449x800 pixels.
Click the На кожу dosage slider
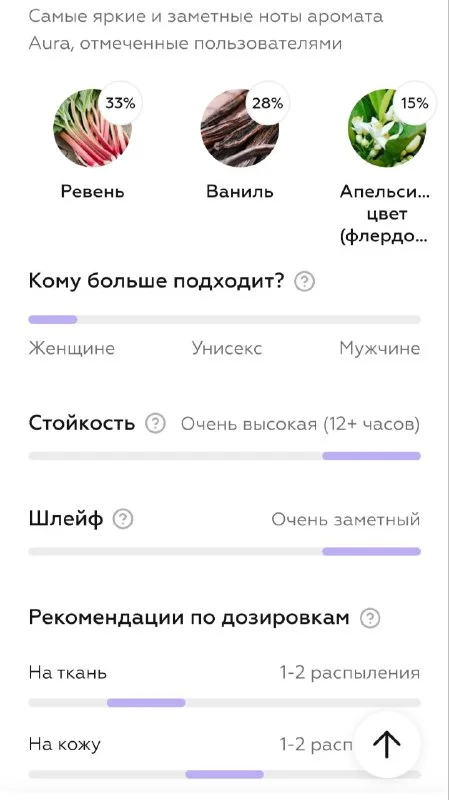(224, 774)
